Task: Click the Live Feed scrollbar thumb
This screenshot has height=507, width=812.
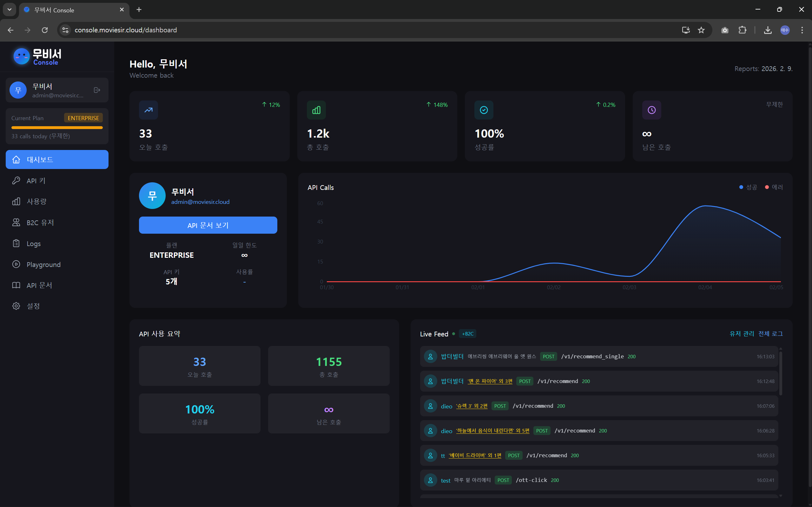Action: pyautogui.click(x=781, y=372)
